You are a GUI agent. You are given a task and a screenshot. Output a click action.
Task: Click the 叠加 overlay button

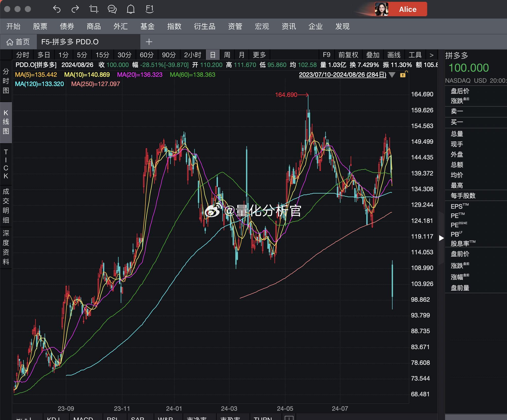(x=373, y=55)
